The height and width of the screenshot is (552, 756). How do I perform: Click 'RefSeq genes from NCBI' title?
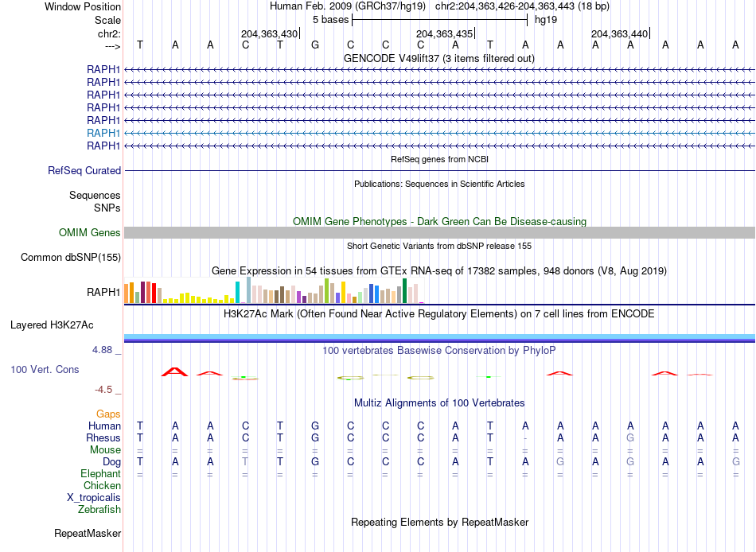[x=439, y=159]
